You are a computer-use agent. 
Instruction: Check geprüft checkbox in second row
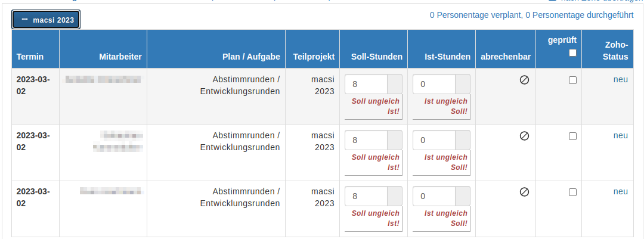[572, 136]
